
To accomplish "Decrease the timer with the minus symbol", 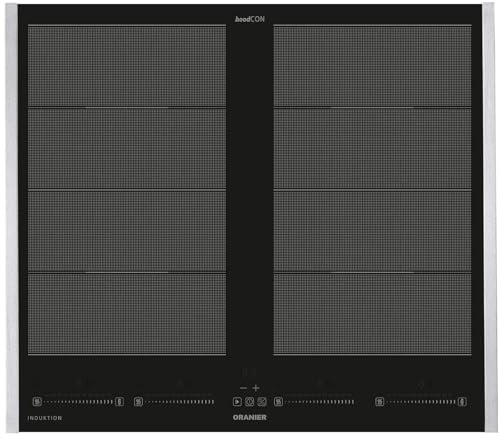I will click(243, 388).
